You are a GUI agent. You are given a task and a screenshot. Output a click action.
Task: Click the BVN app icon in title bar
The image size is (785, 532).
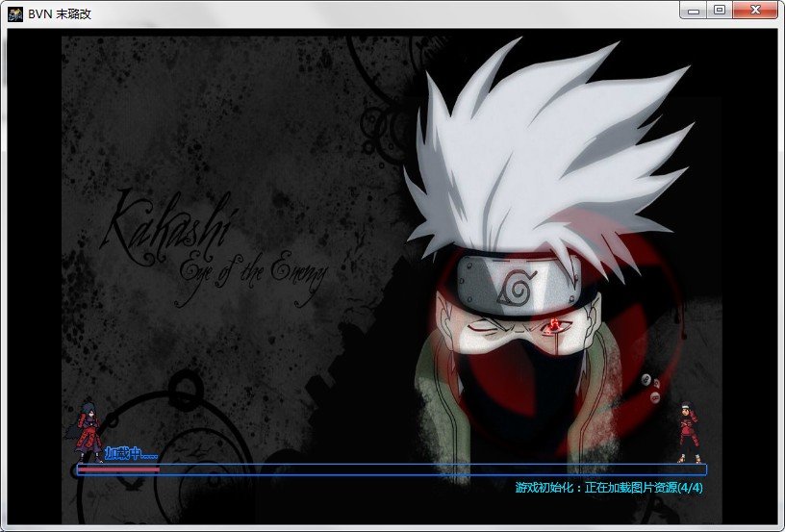(15, 14)
